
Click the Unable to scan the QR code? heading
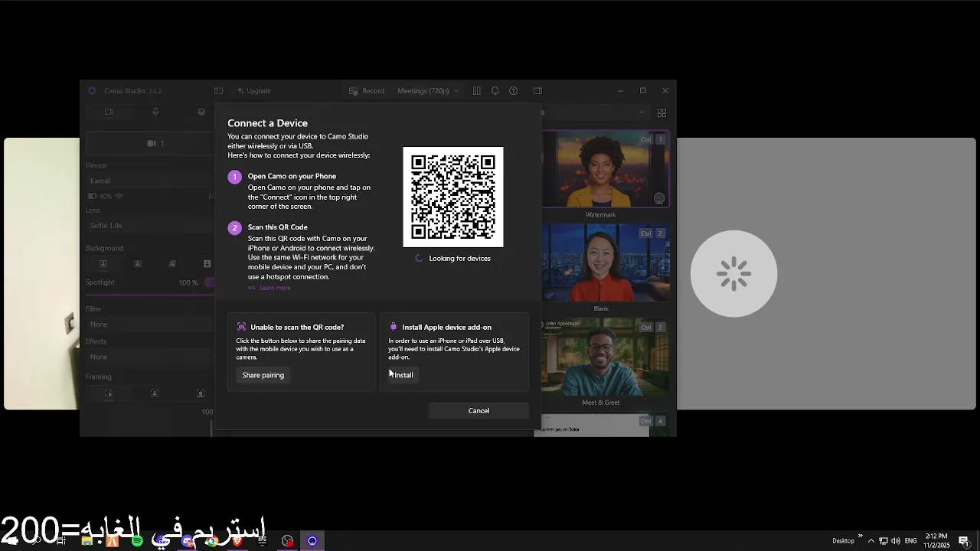pos(297,328)
